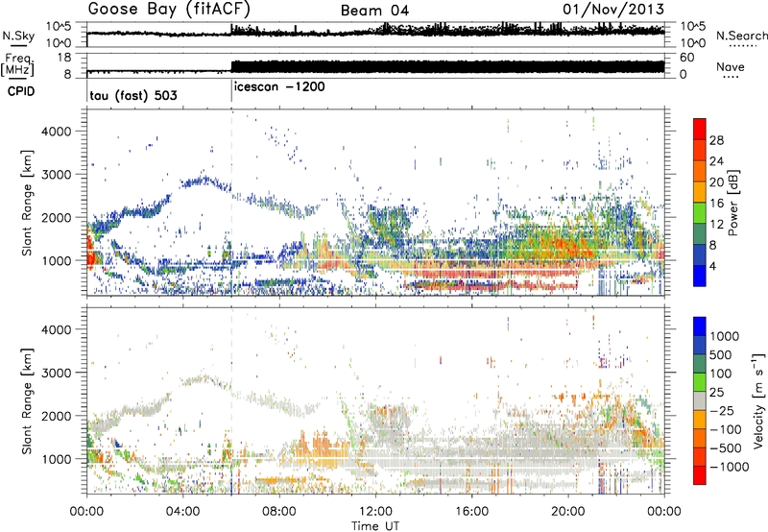768x532 pixels.
Task: Click the -25 value on the velocity colorbar
Action: [x=723, y=410]
